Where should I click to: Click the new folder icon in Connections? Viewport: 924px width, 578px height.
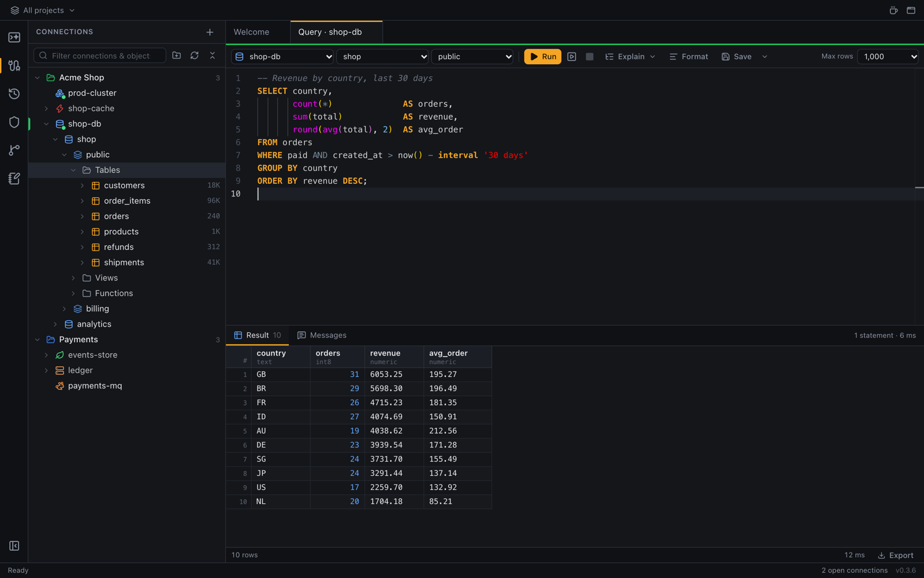[177, 55]
